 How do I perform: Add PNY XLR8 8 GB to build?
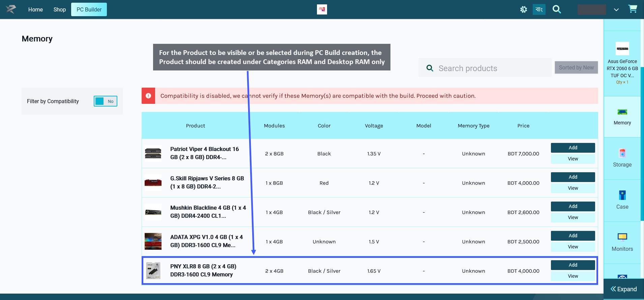[573, 265]
